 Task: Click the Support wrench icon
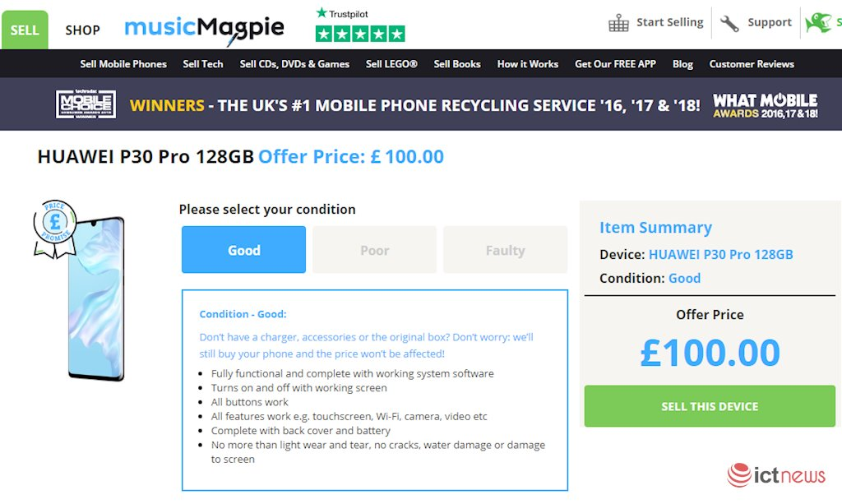(729, 23)
